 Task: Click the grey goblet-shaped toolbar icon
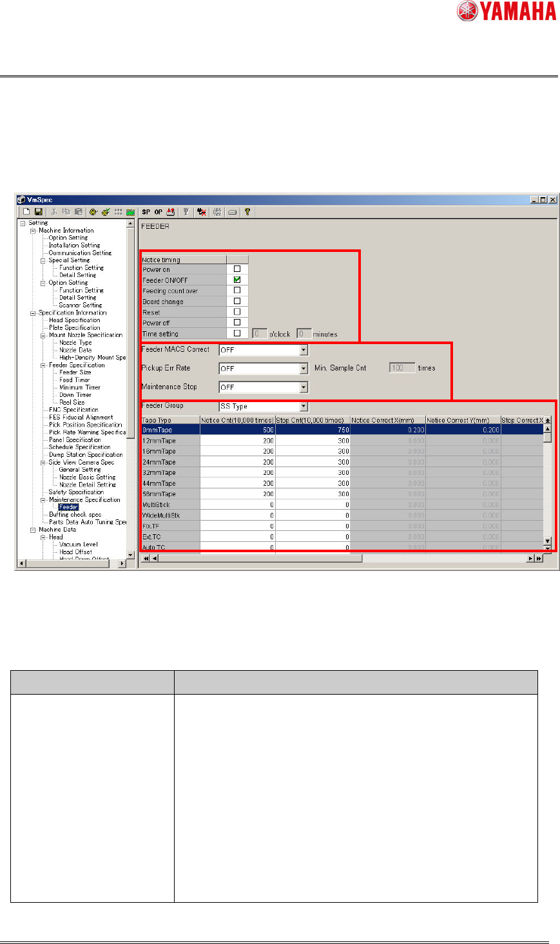tap(186, 211)
